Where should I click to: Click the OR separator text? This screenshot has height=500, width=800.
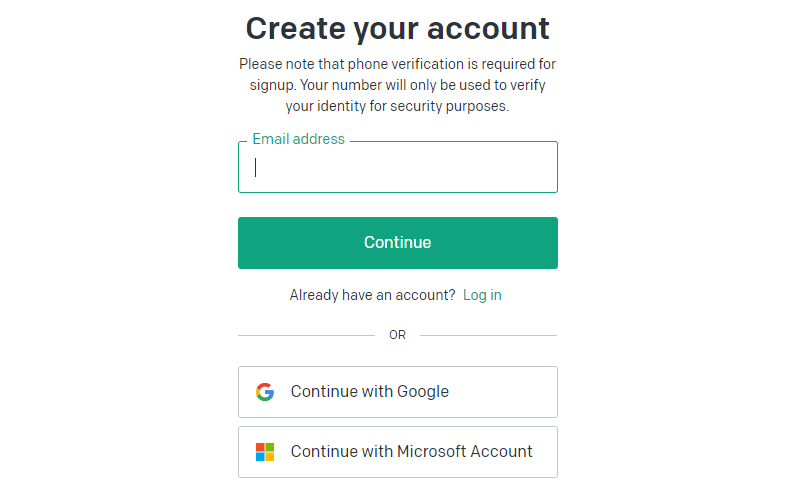click(397, 335)
